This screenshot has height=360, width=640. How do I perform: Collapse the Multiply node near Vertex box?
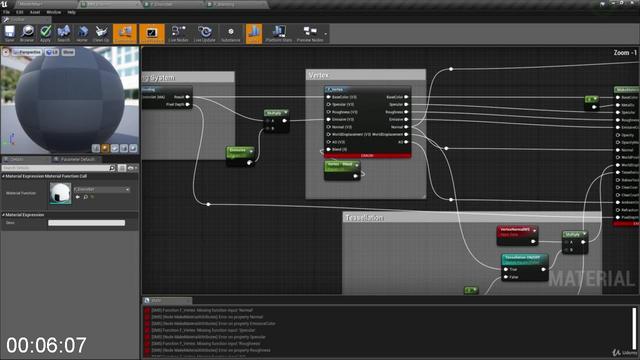point(286,112)
